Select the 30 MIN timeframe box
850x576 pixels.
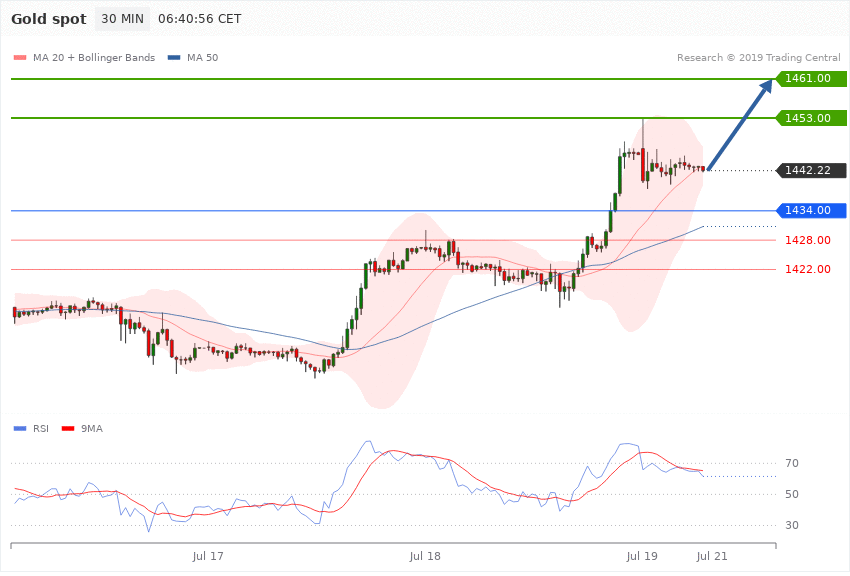123,19
